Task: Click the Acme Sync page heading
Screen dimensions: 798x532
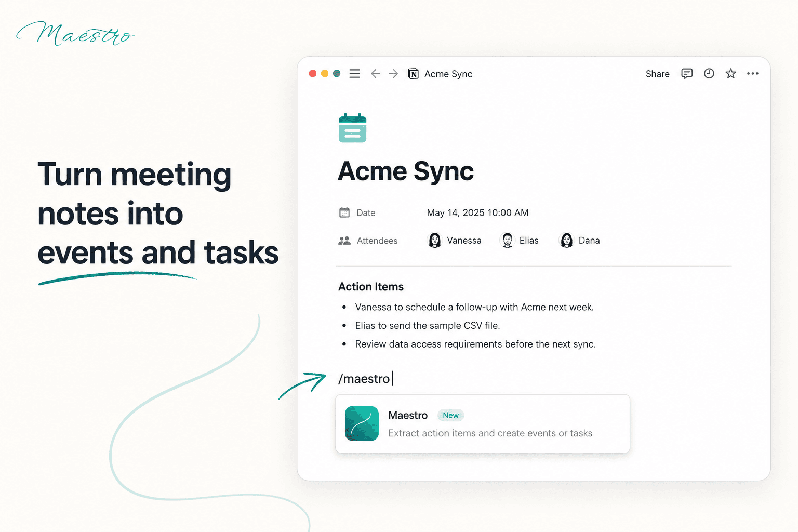Action: coord(406,171)
